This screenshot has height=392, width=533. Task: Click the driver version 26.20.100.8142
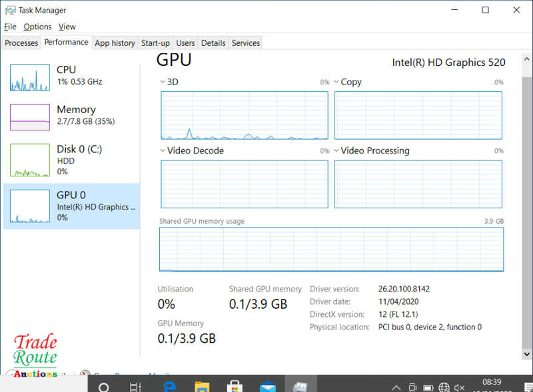(x=404, y=289)
